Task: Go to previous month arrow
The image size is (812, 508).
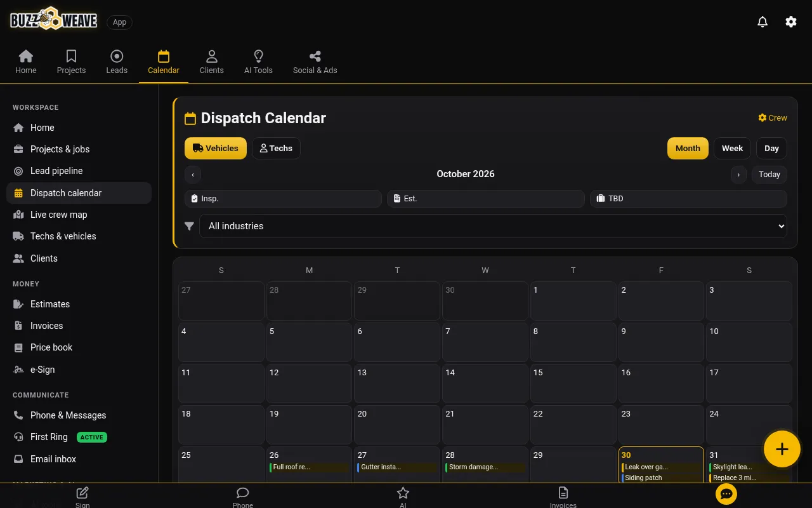Action: click(x=193, y=175)
